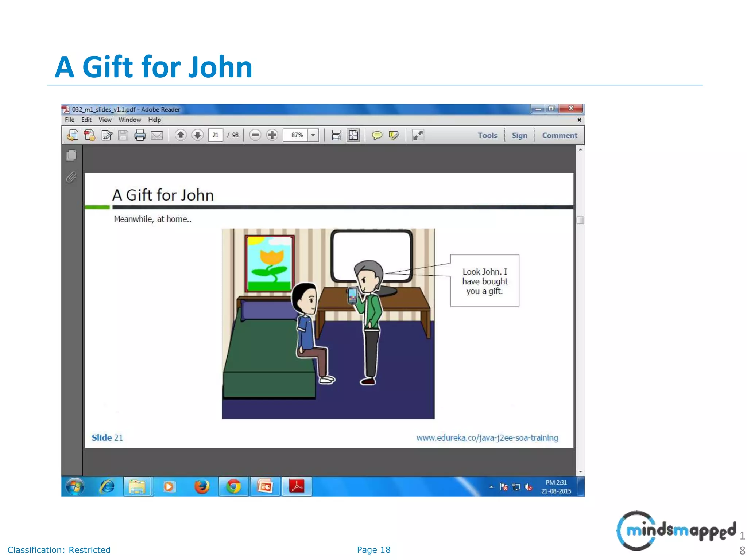Screen dimensions: 747x560
Task: Click the 'Meanwhile, at home..' text
Action: pos(153,219)
